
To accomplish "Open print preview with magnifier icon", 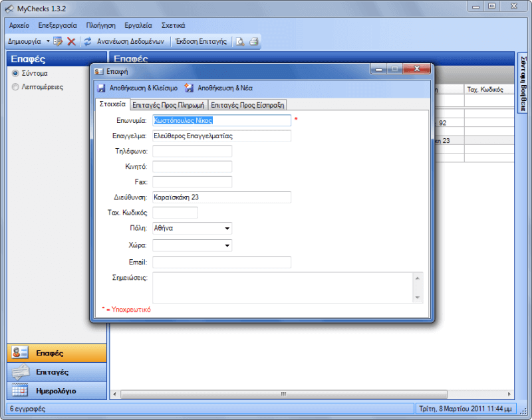I will (x=239, y=41).
